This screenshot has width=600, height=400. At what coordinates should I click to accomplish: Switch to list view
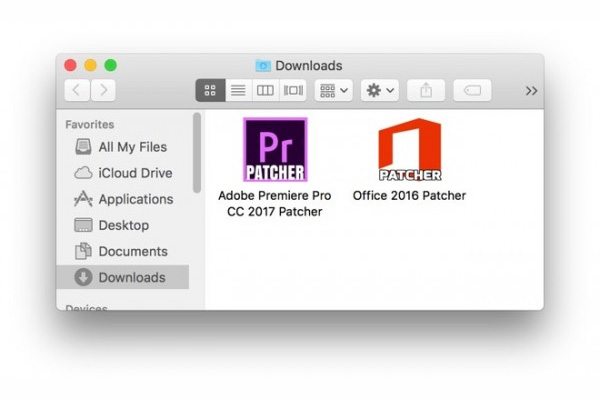(x=239, y=91)
